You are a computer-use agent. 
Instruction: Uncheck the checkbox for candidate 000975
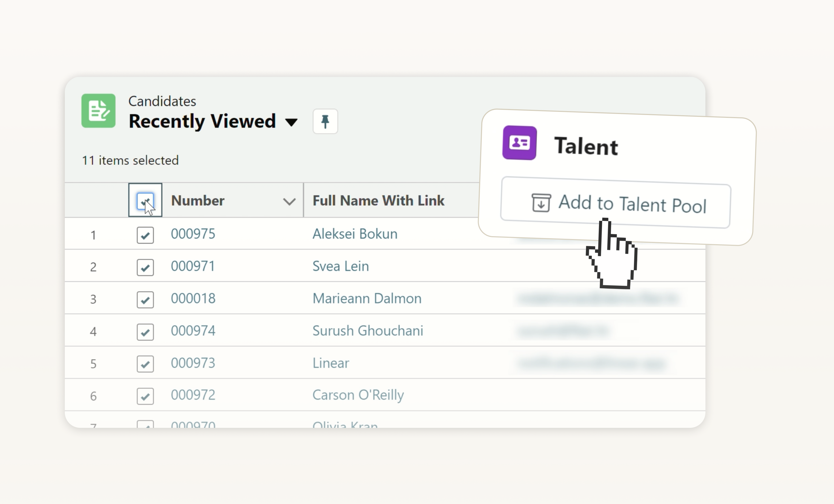(145, 235)
